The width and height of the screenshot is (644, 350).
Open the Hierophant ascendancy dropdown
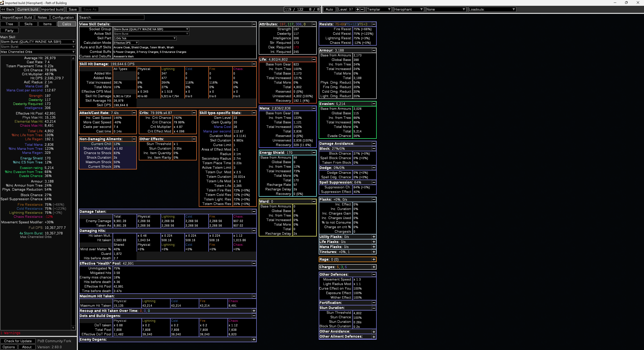click(x=408, y=9)
